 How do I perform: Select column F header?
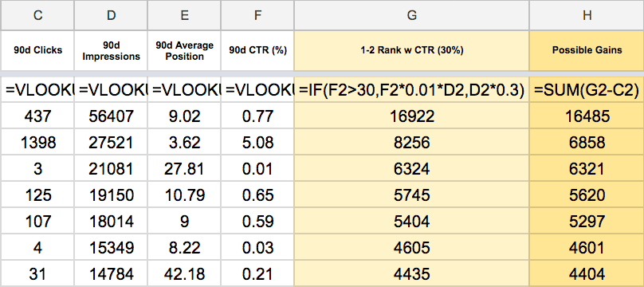click(257, 15)
